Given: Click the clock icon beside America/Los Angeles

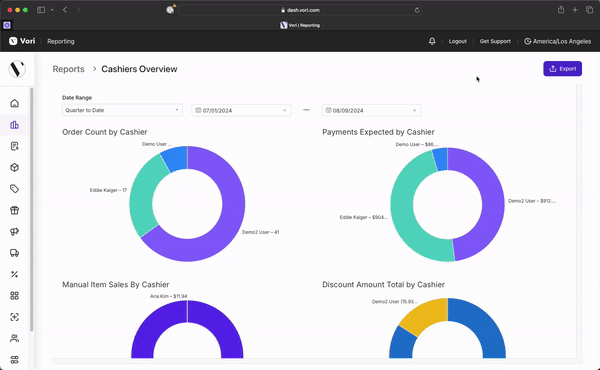Looking at the screenshot, I should click(x=527, y=41).
